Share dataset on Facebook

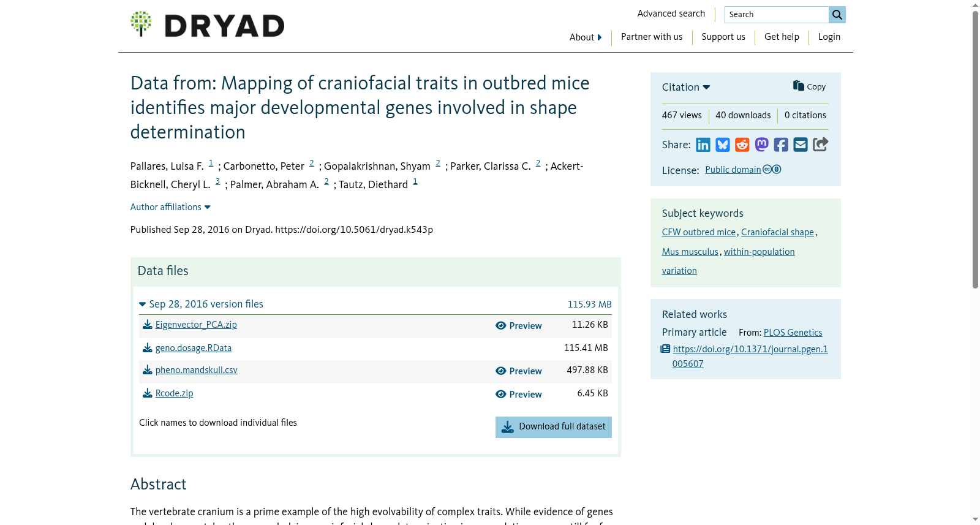781,145
